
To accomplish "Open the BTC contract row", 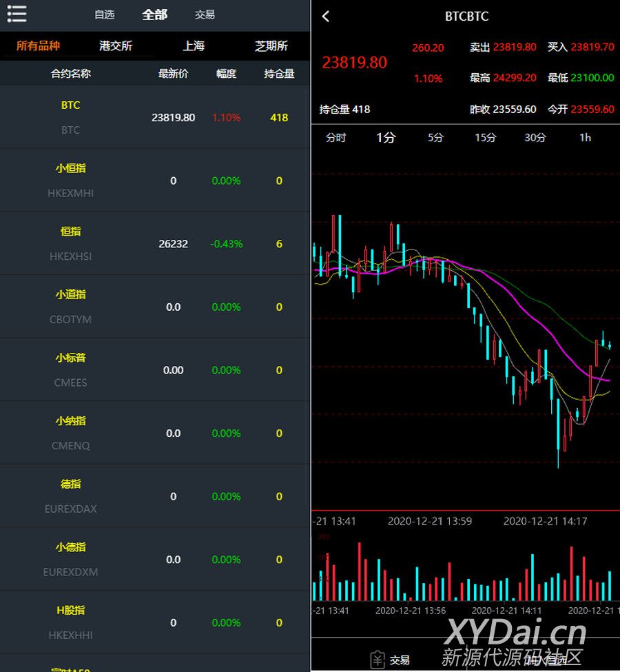I will tap(155, 117).
